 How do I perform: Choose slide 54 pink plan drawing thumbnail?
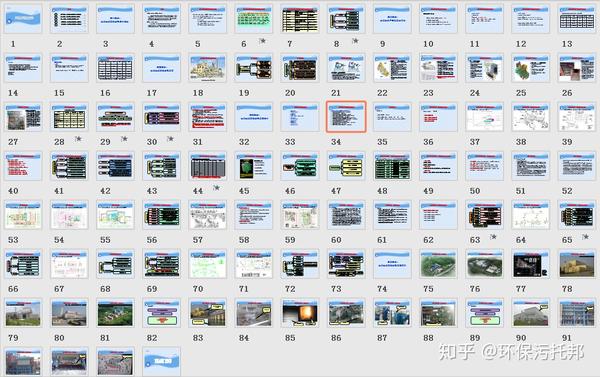[69, 215]
